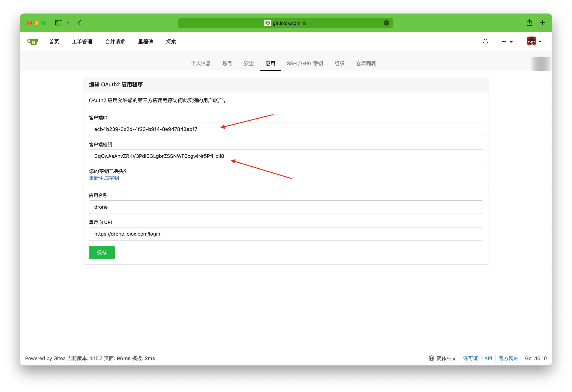Select the 仓库列表 tab

[366, 63]
